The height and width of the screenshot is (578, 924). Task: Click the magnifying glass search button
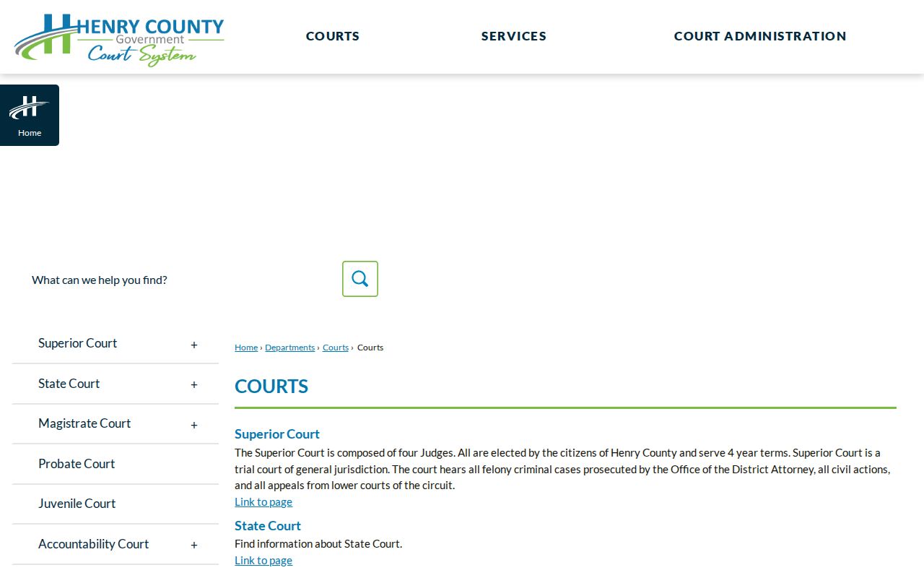(360, 279)
